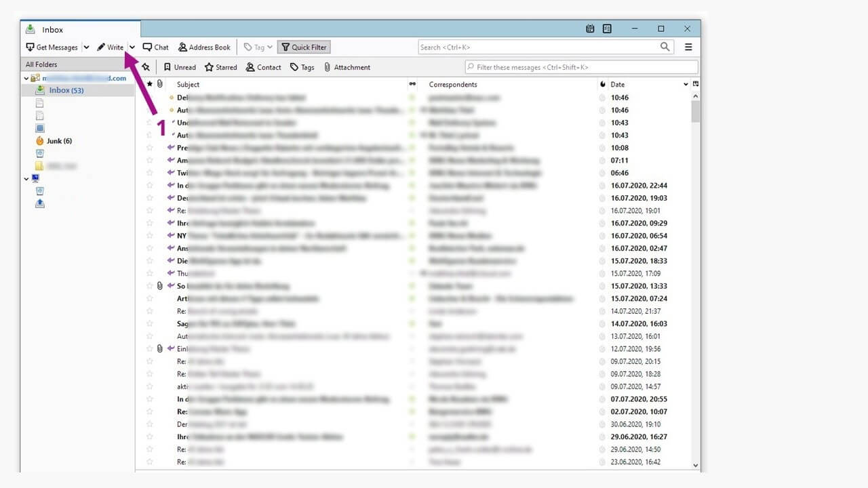Open the Calendar tab icon
868x488 pixels.
(590, 29)
